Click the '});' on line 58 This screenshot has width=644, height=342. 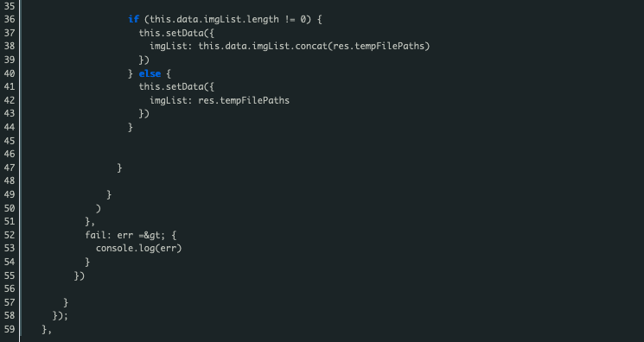61,316
